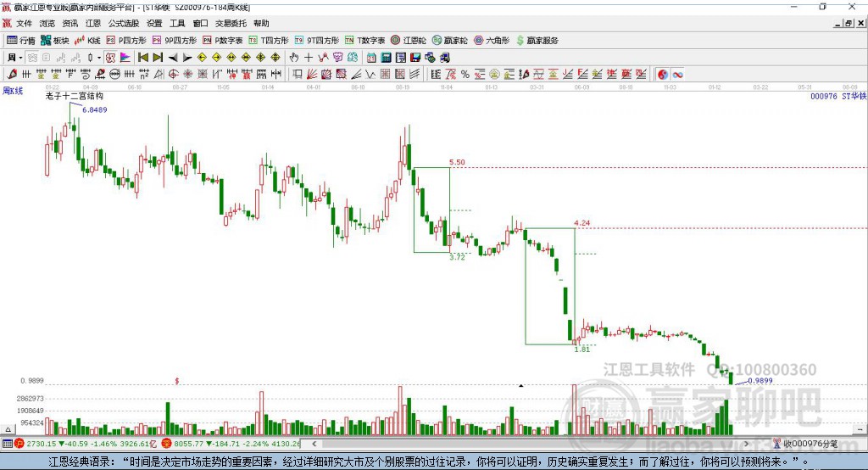Open the 窗口 menu
Viewport: 868px width, 470px height.
200,23
